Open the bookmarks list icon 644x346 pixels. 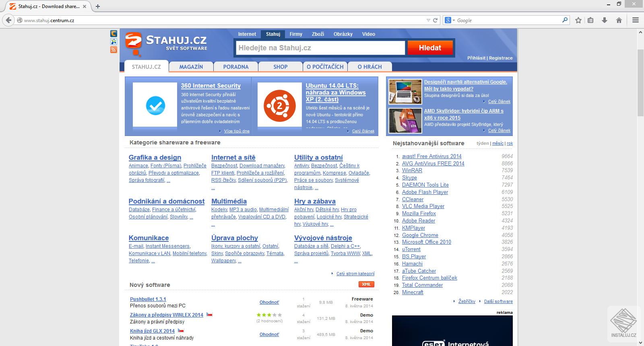591,20
